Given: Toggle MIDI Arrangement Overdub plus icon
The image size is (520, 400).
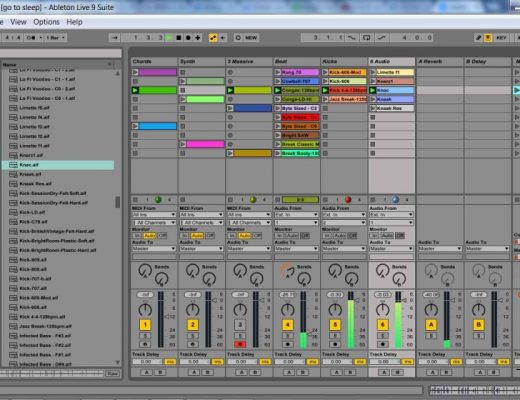Looking at the screenshot, I should (198, 38).
